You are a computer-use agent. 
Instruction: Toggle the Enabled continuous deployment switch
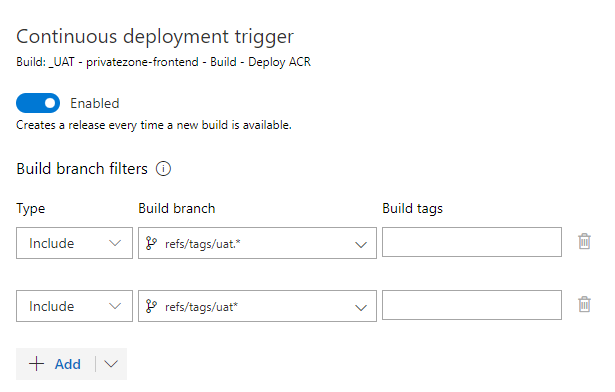pos(38,103)
